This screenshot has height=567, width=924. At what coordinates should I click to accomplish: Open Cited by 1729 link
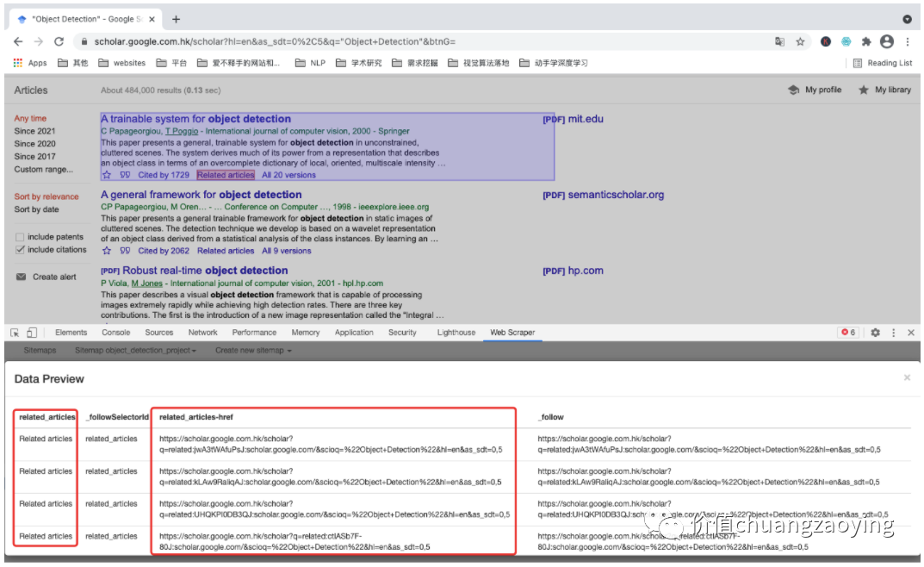click(x=164, y=175)
